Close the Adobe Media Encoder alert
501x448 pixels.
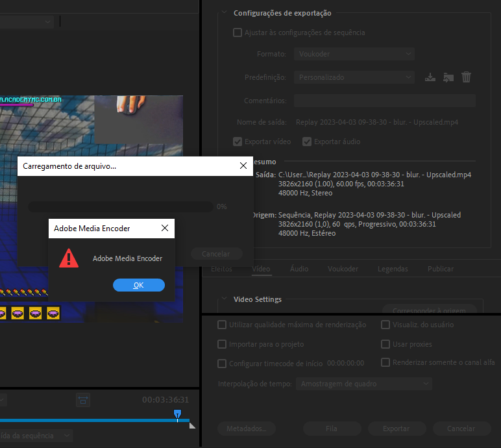165,229
